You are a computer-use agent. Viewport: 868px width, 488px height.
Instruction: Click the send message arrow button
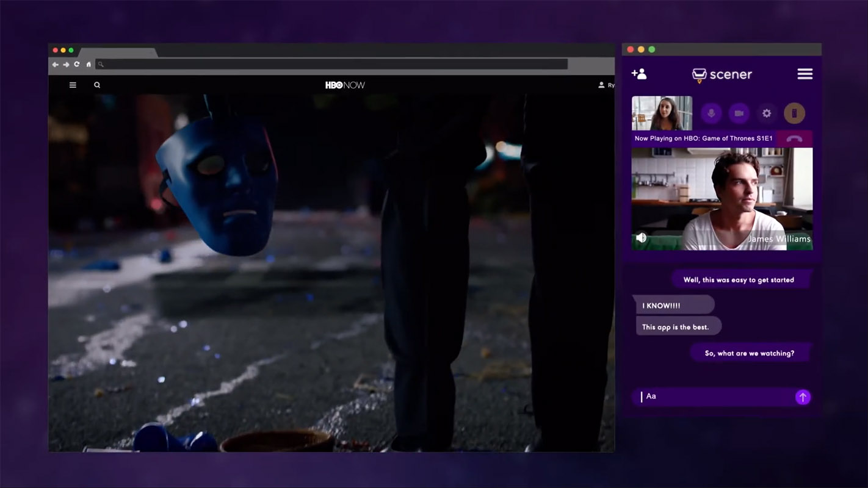803,397
